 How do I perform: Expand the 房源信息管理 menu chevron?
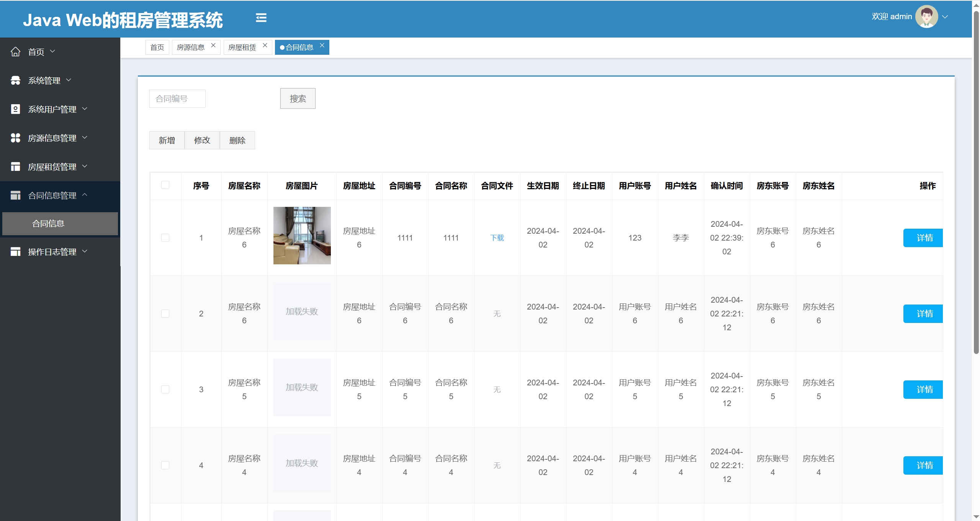(85, 137)
